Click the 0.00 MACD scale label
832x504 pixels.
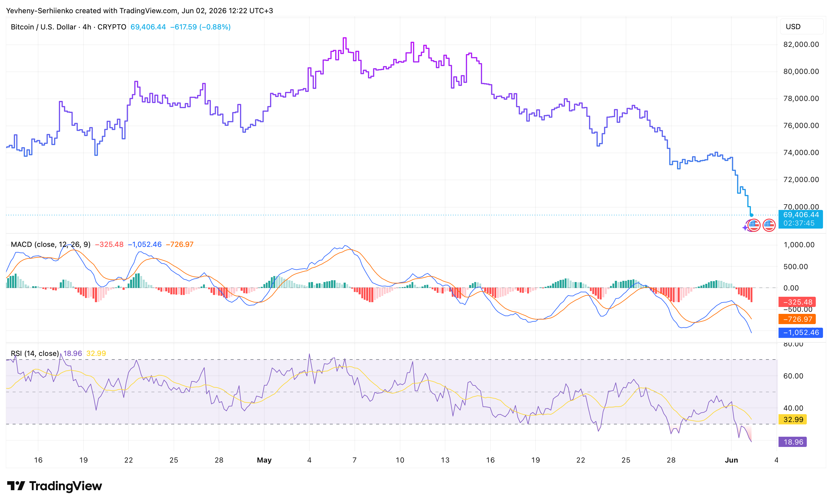pos(791,288)
